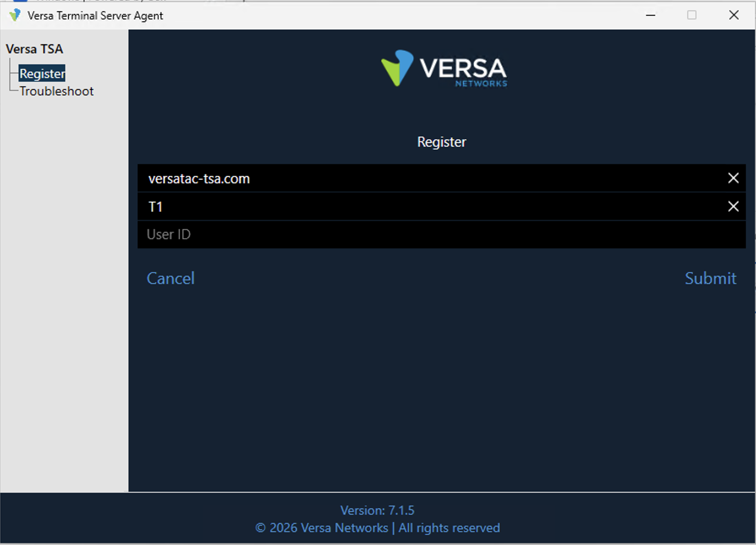Minimize the Versa Terminal Server Agent window
This screenshot has width=756, height=545.
point(651,15)
